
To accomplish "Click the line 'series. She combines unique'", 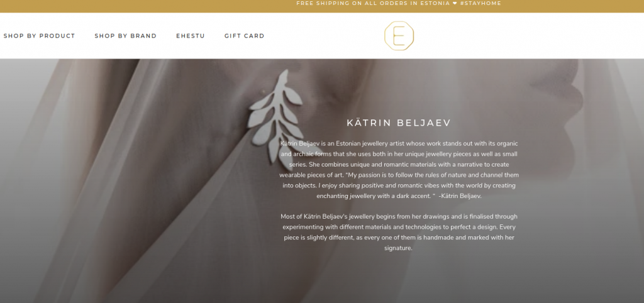I will 399,164.
